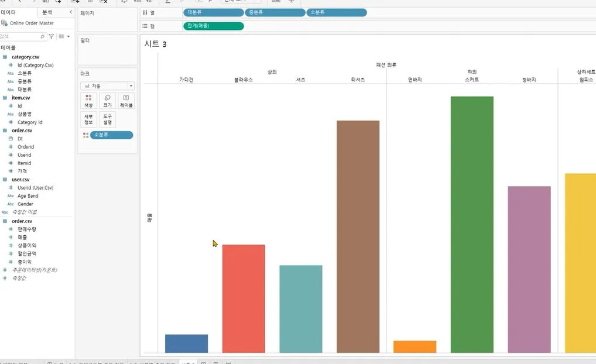This screenshot has width=596, height=364.
Task: Select the 매출 measure field
Action: (x=22, y=237)
